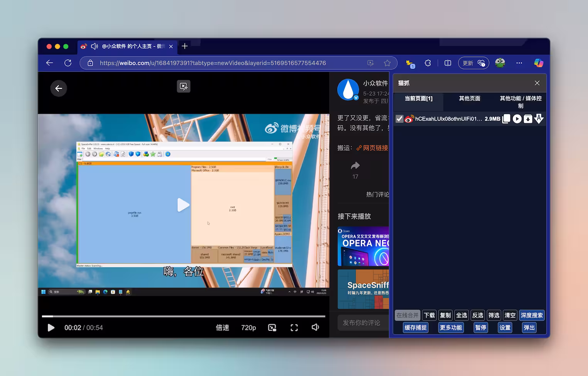The height and width of the screenshot is (376, 588).
Task: Click the 深度搜索 button
Action: (x=532, y=315)
